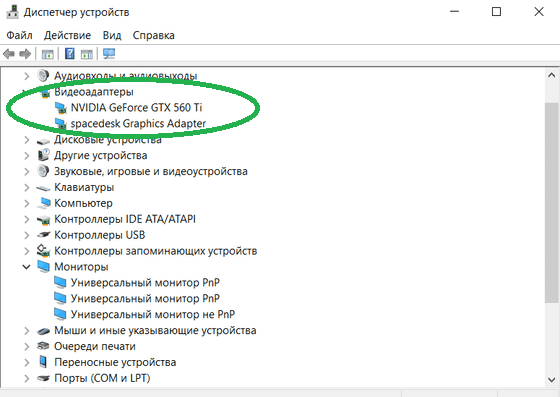Select the Очереди печати category

[x=95, y=346]
